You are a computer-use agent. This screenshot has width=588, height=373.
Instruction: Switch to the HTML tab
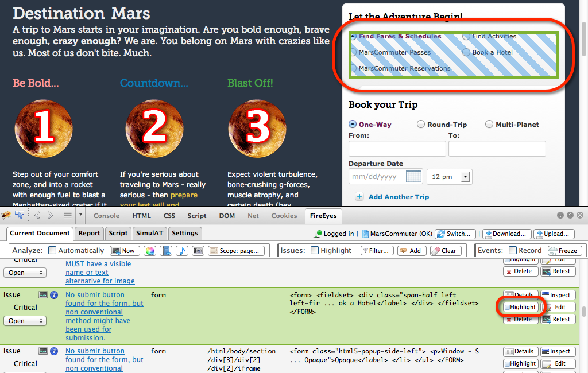coord(141,216)
